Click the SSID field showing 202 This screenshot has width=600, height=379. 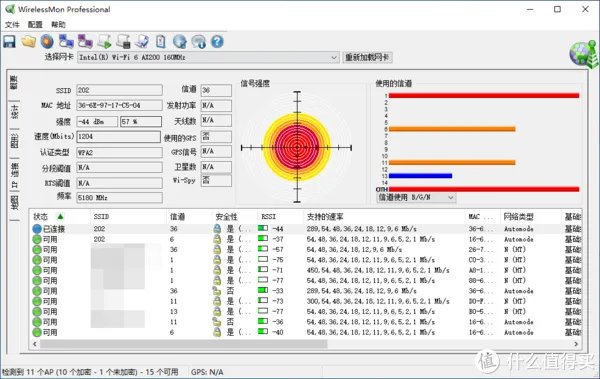point(119,90)
